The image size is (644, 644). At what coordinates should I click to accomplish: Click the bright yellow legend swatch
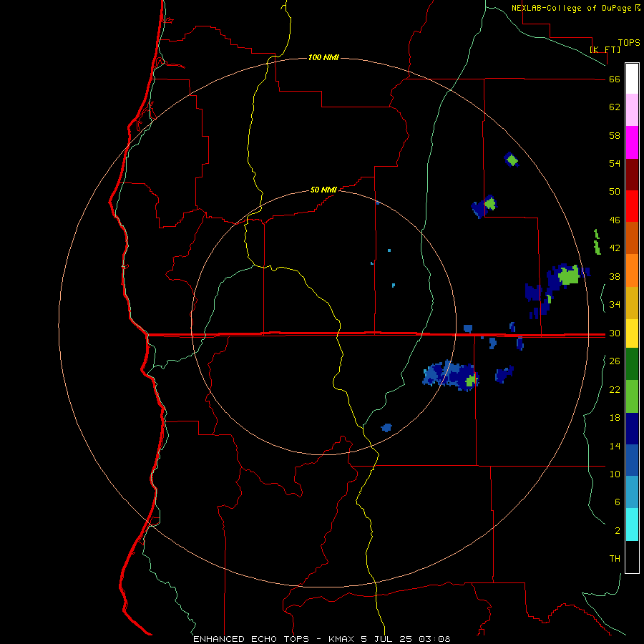tap(632, 333)
